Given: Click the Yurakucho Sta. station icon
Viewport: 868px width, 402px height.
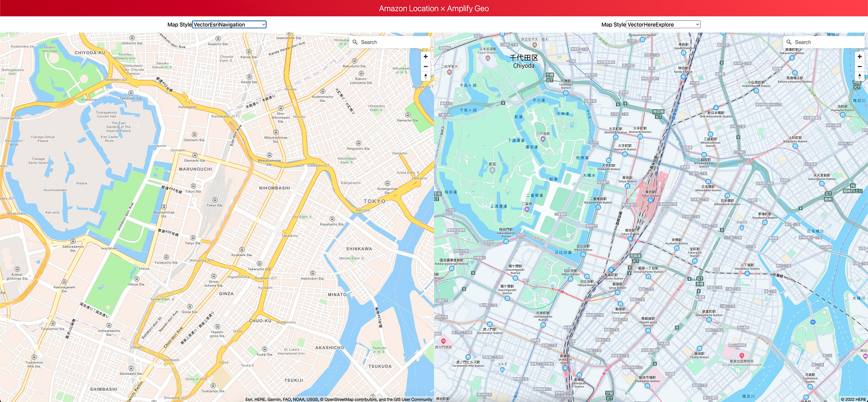Looking at the screenshot, I should [166, 257].
